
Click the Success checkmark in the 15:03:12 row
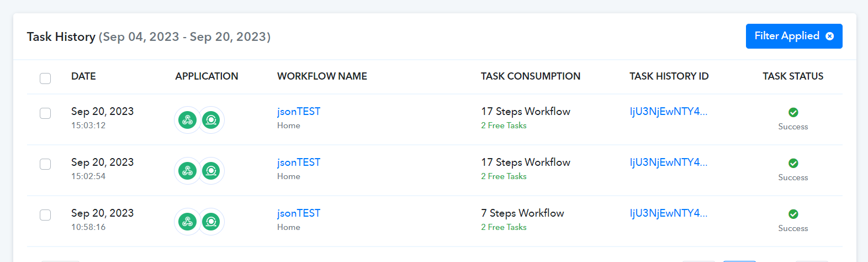[793, 112]
